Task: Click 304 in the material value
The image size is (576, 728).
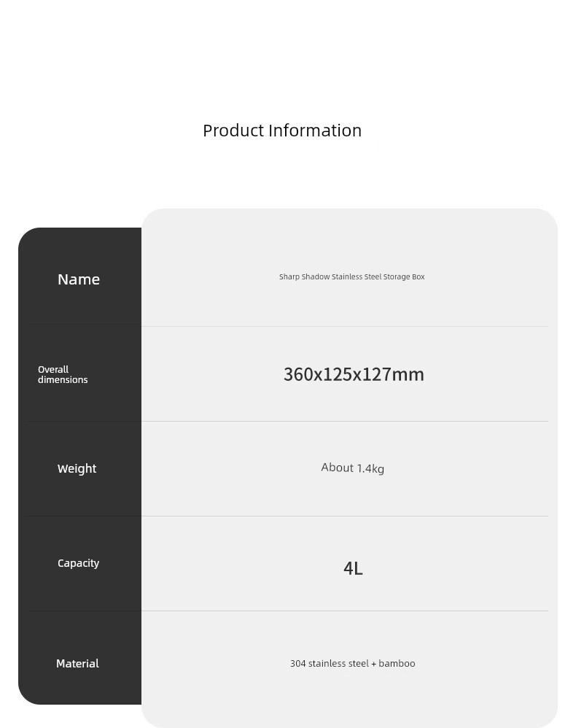Action: point(298,664)
